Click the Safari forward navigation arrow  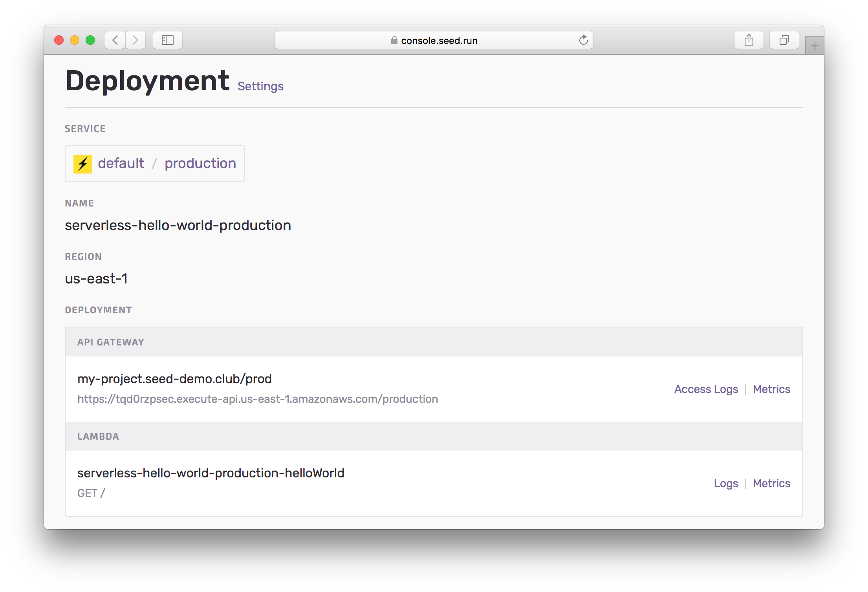(x=136, y=40)
